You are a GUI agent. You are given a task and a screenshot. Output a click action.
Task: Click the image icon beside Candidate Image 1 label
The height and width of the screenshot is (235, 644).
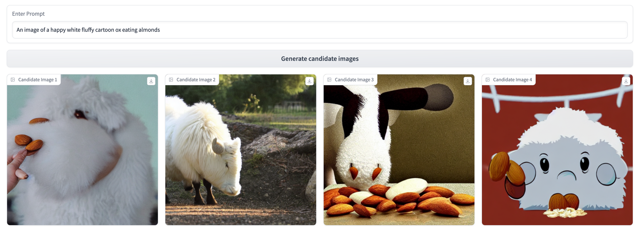[x=13, y=80]
